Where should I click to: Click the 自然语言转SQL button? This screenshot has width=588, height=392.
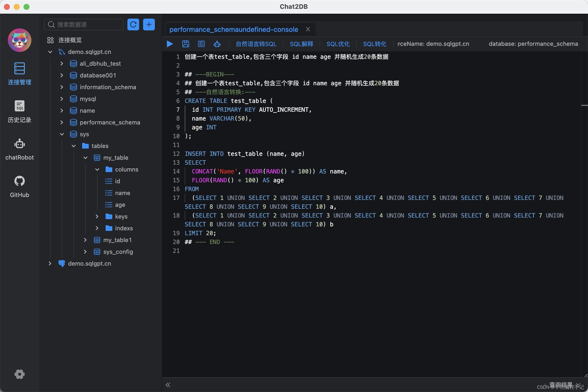256,44
